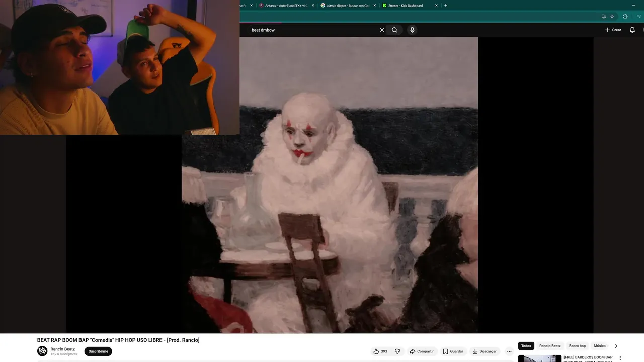644x362 pixels.
Task: Start voice search with microphone icon
Action: pyautogui.click(x=412, y=30)
